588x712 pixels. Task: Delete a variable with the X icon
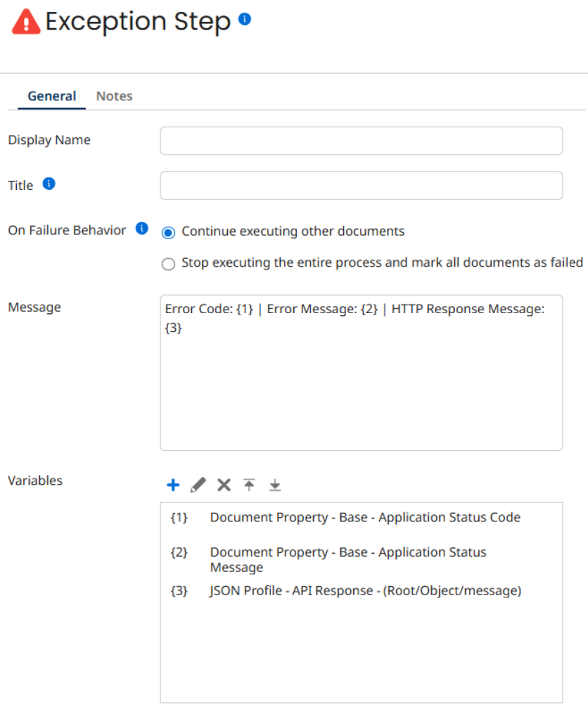223,485
